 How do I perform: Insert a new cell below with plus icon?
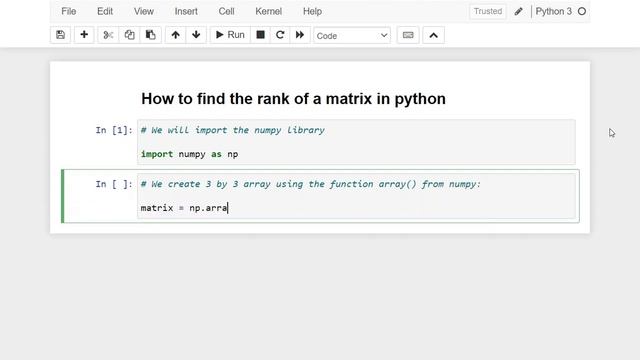(84, 35)
